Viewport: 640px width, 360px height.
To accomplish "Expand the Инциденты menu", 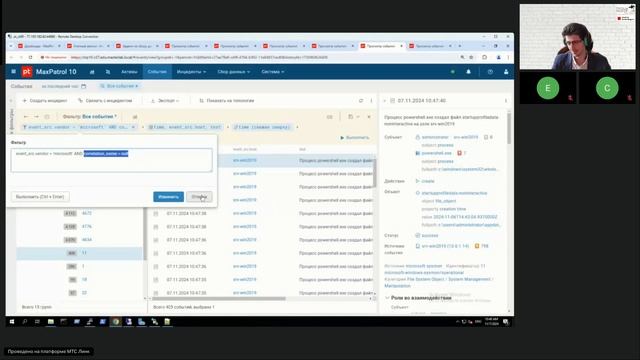I will [191, 72].
